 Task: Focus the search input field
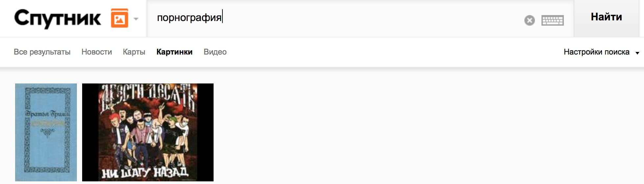[335, 18]
